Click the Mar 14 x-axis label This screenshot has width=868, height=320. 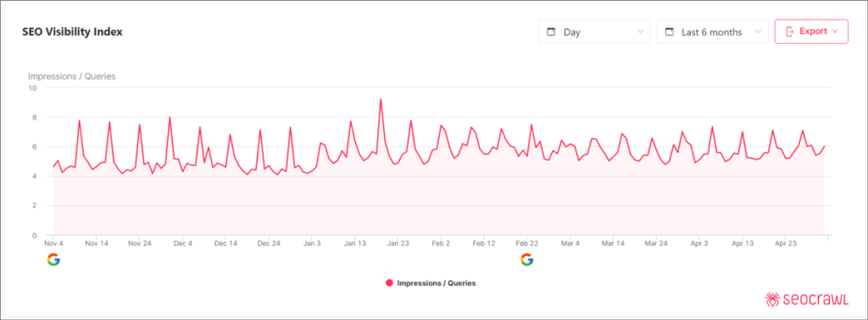coord(614,243)
